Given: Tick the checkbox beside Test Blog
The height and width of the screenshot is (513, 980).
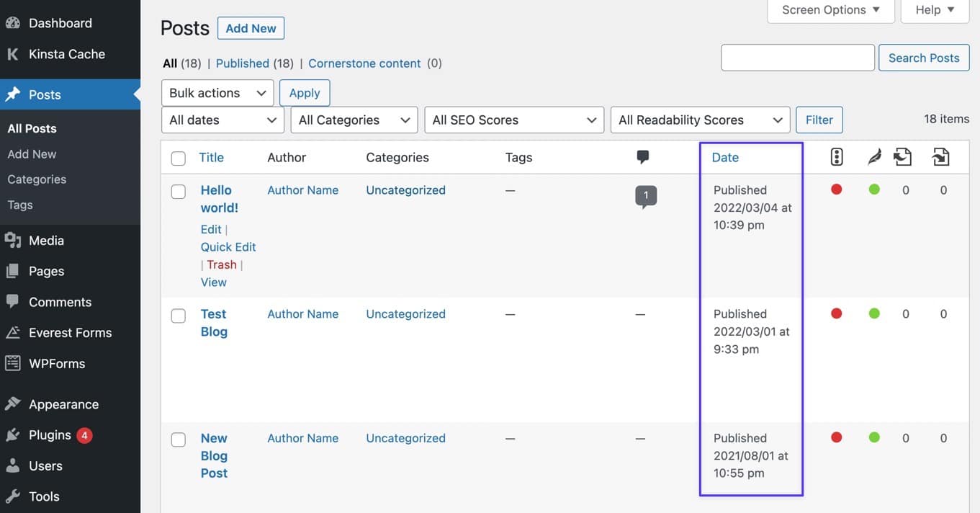Looking at the screenshot, I should coord(178,314).
